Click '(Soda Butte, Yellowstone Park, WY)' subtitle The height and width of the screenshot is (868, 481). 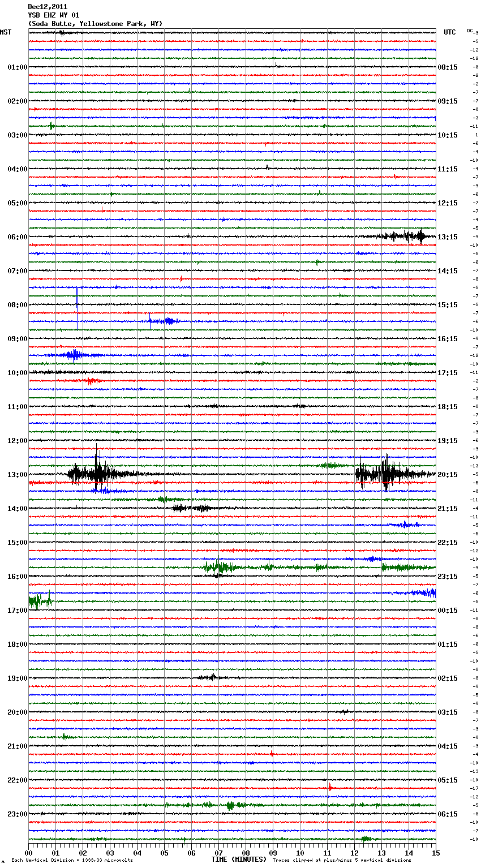click(x=95, y=24)
